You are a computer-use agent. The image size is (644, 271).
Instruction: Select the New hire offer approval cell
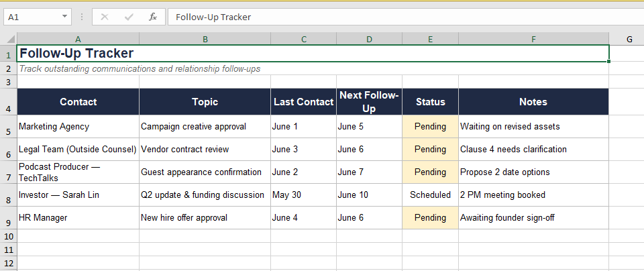(205, 217)
